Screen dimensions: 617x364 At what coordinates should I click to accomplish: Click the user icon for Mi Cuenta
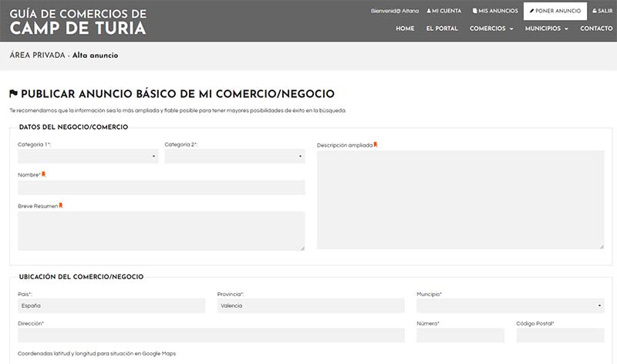pos(429,11)
